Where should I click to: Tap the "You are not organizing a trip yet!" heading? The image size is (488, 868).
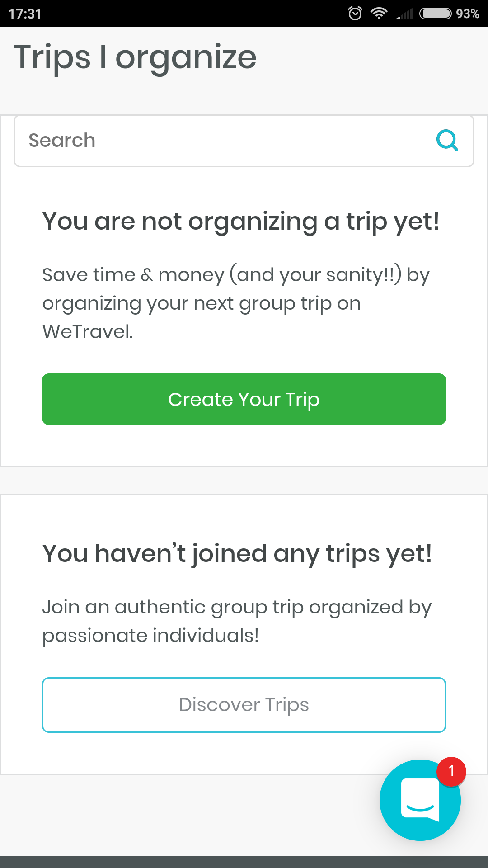point(241,222)
